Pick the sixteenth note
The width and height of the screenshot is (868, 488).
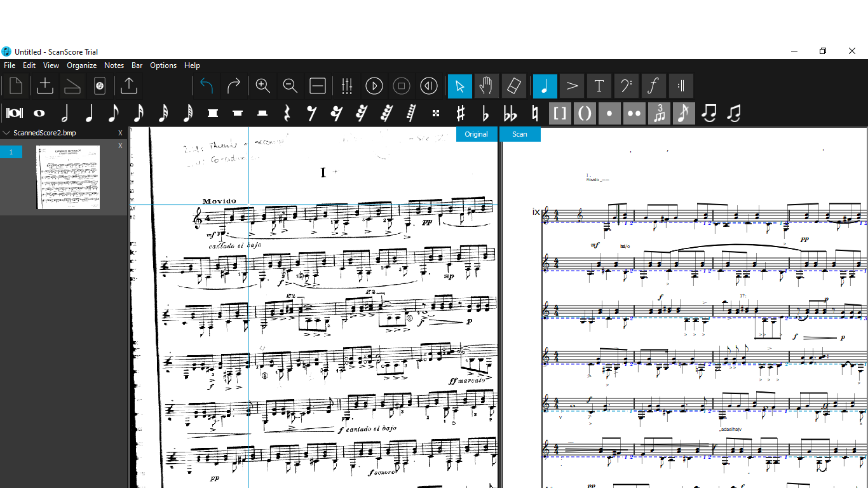139,113
